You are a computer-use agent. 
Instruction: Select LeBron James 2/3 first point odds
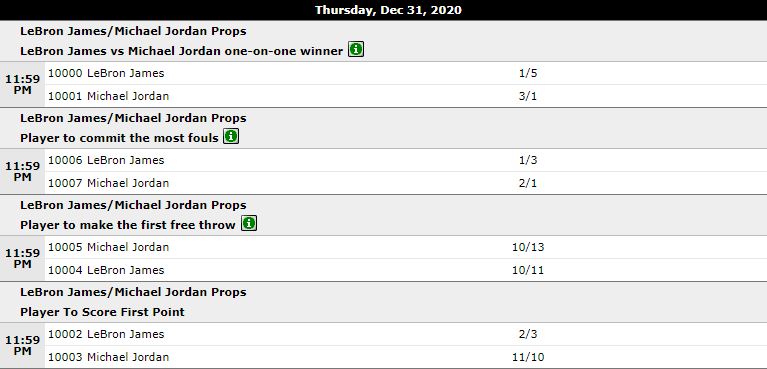pos(528,334)
